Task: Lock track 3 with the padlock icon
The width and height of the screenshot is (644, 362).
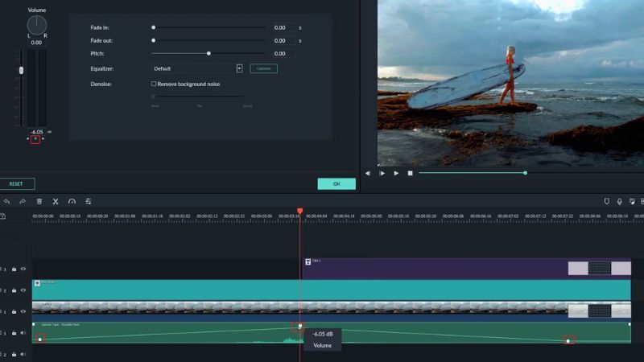Action: pos(14,269)
